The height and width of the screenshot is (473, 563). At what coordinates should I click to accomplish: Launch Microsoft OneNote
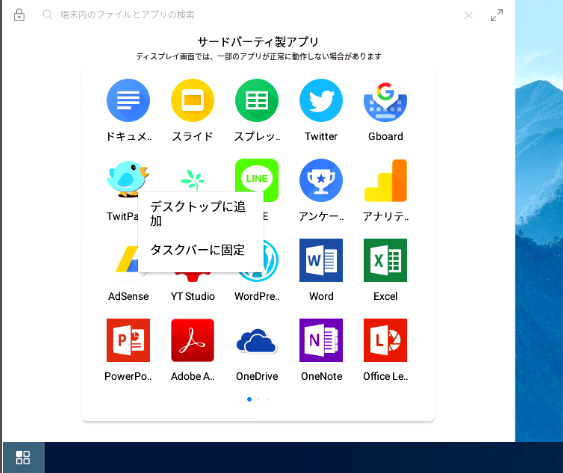click(321, 340)
